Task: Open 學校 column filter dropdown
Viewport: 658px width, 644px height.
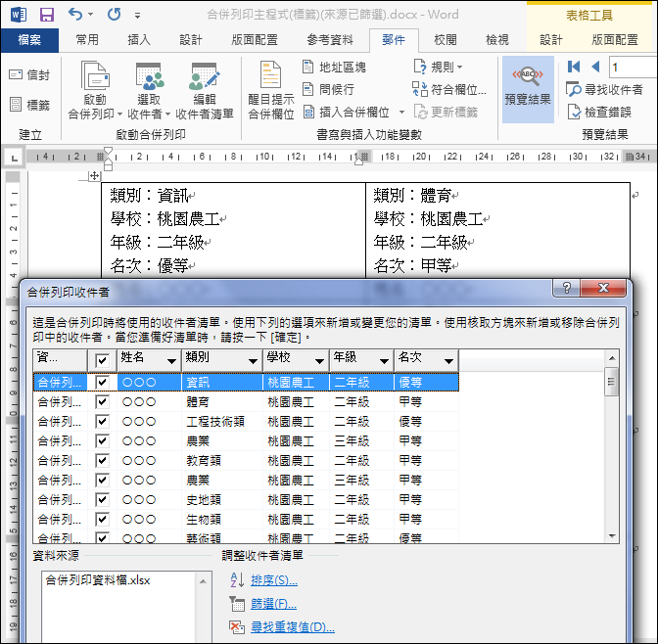Action: tap(320, 361)
